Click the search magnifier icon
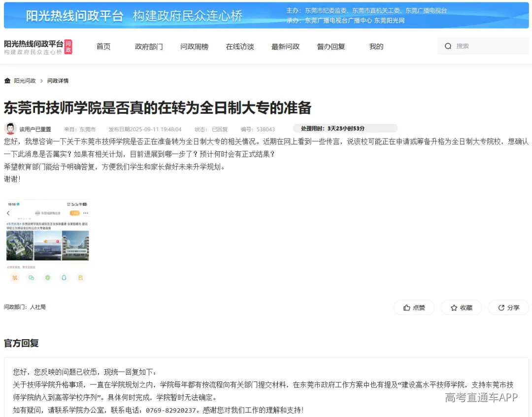Viewport: 532px width, 417px height. coord(448,46)
